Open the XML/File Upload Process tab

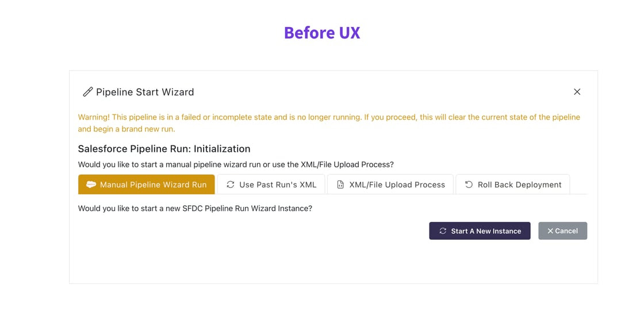(x=397, y=185)
